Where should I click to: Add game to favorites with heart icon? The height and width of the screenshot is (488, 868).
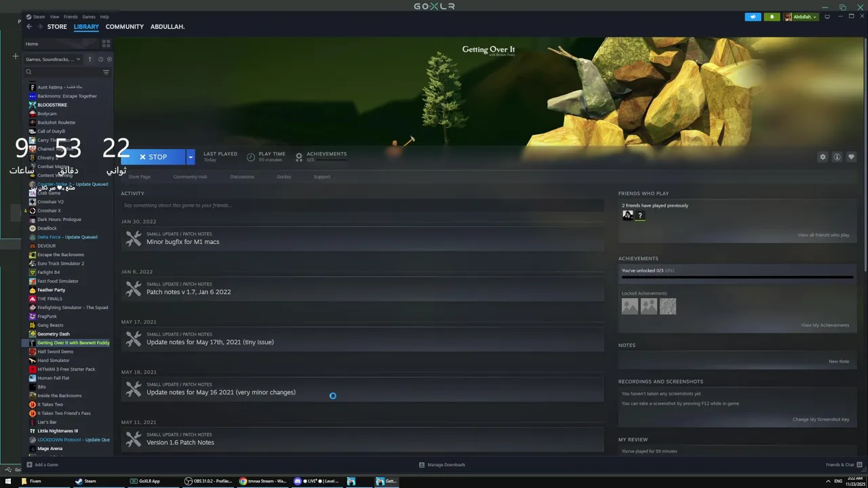click(851, 157)
